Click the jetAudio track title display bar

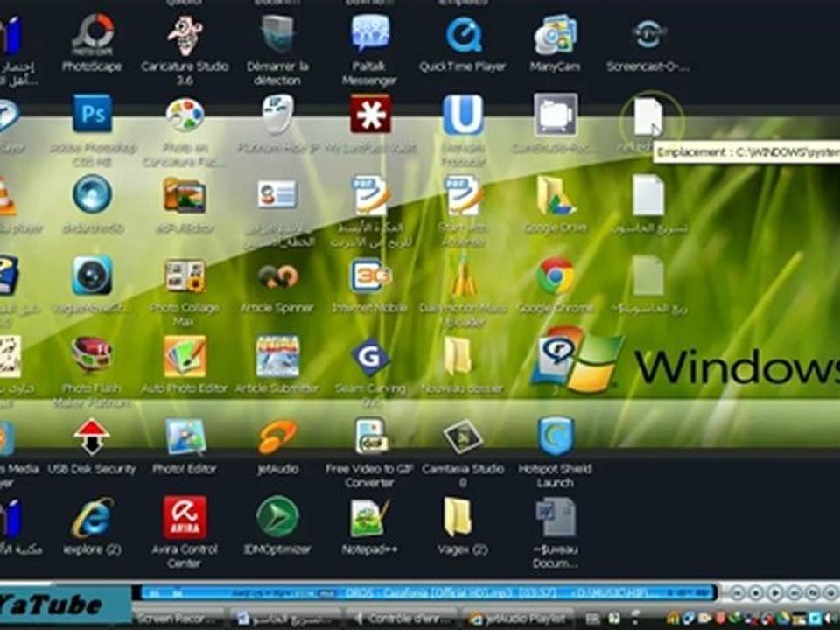pyautogui.click(x=429, y=593)
